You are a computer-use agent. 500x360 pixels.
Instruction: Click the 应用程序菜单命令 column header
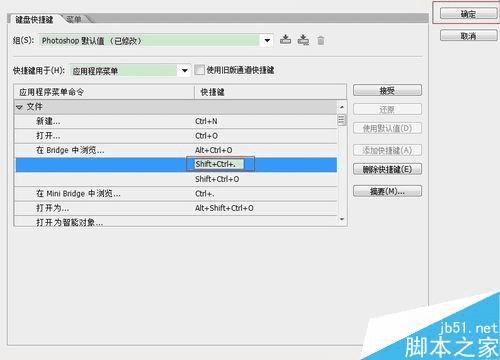(x=104, y=92)
